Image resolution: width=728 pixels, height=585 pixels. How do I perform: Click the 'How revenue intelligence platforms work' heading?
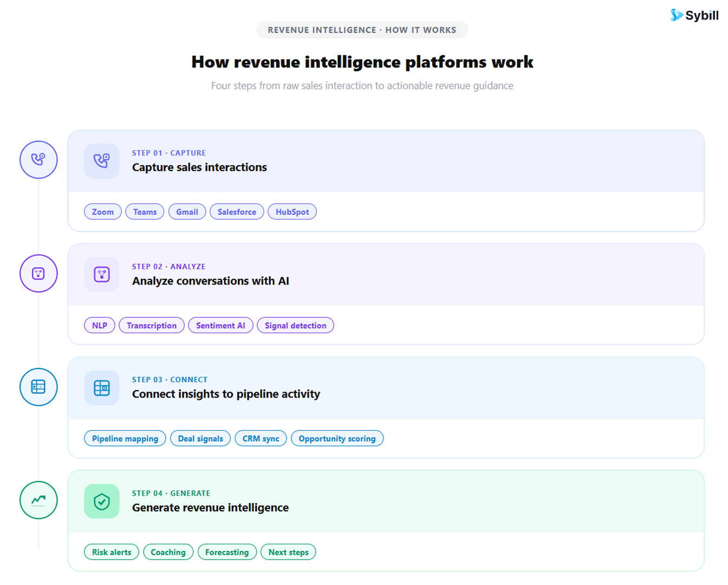[x=362, y=62]
